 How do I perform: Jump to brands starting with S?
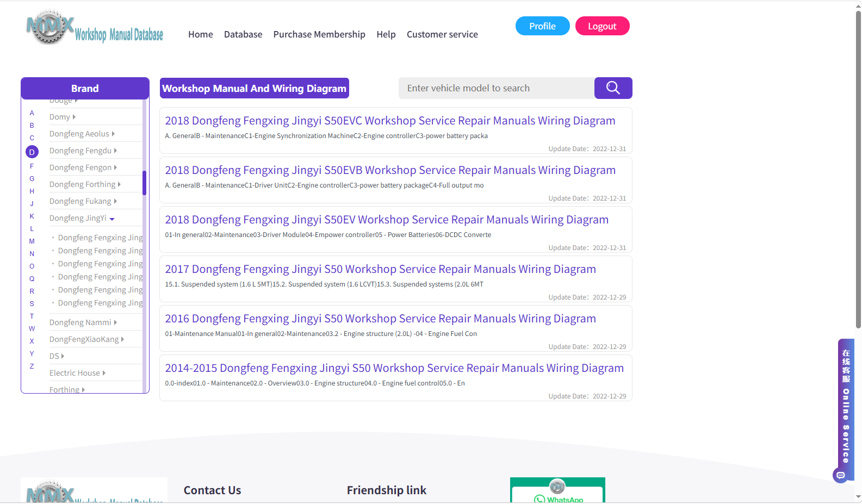click(32, 304)
